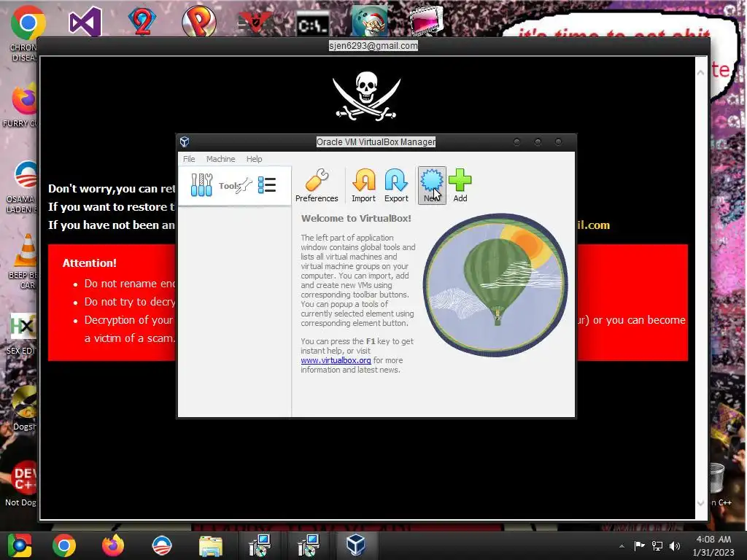Open the Help menu in VirtualBox
This screenshot has width=747, height=560.
point(254,159)
